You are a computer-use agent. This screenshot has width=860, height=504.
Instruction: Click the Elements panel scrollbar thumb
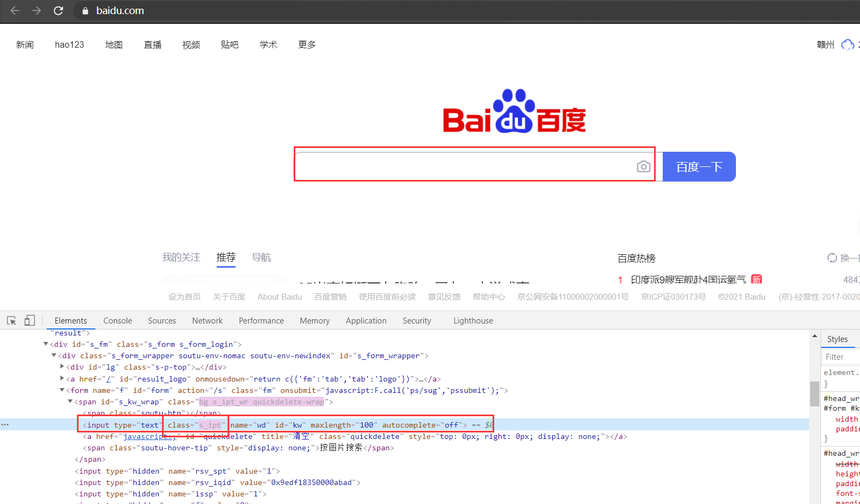[x=814, y=394]
